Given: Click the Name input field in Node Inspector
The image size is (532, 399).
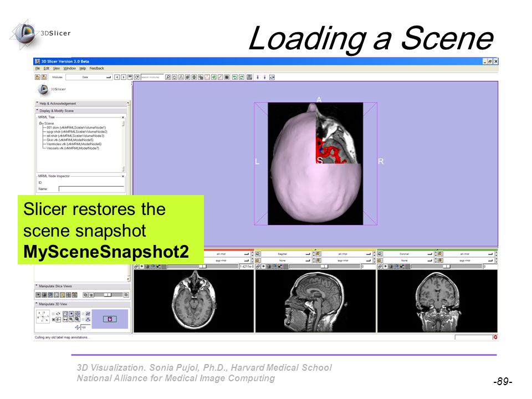Looking at the screenshot, I should pos(91,188).
